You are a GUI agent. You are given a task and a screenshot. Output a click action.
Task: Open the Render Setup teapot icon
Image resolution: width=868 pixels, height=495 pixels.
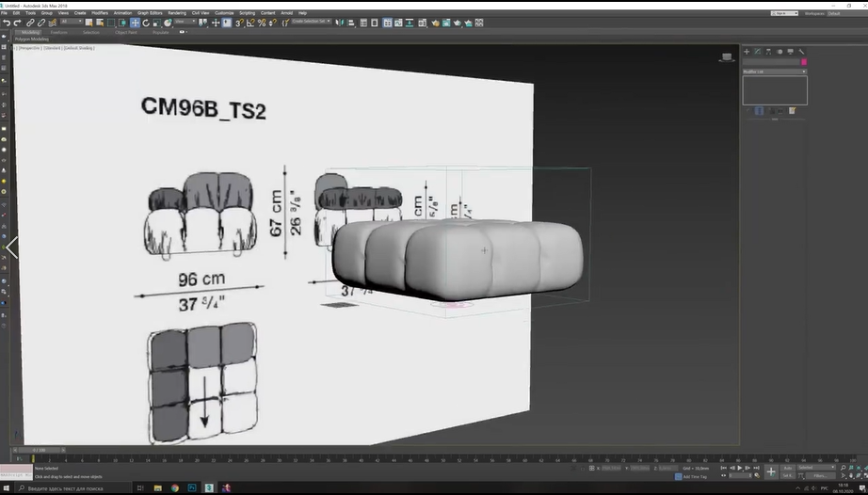436,23
